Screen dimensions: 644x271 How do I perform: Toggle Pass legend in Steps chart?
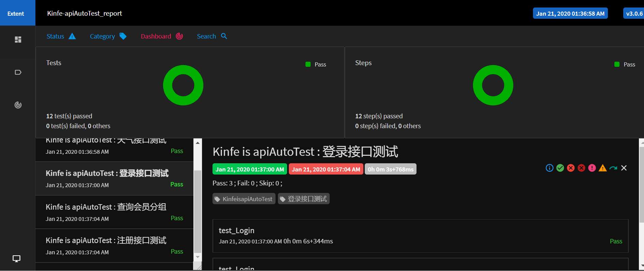[625, 64]
